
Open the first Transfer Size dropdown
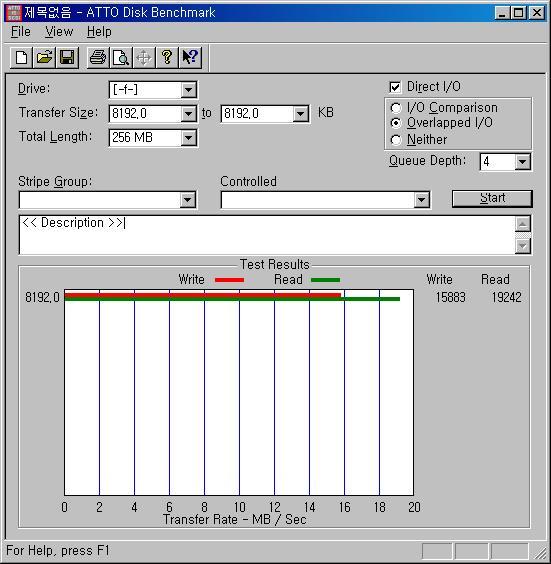click(x=188, y=114)
